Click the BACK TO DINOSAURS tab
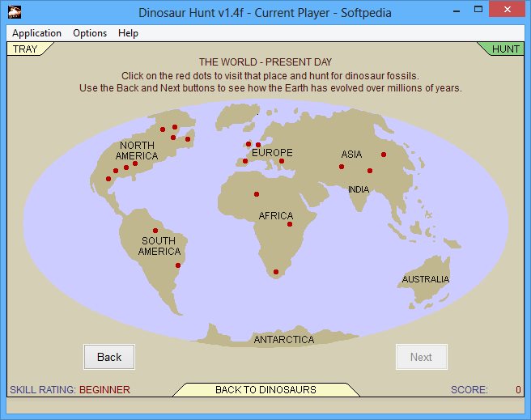 point(265,390)
